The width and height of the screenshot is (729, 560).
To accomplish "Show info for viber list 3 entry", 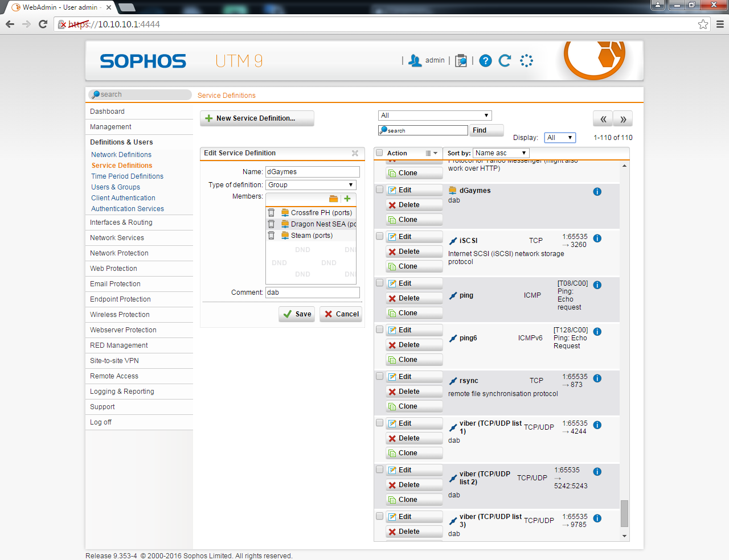I will point(597,518).
